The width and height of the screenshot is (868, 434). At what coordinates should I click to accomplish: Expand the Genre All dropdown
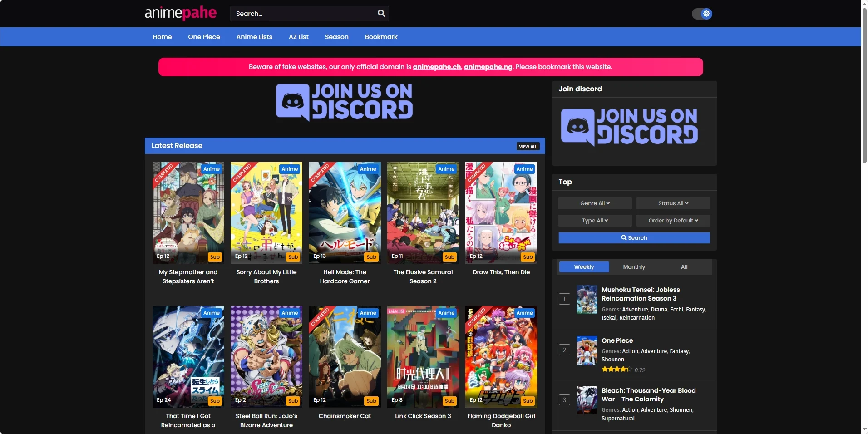point(595,203)
